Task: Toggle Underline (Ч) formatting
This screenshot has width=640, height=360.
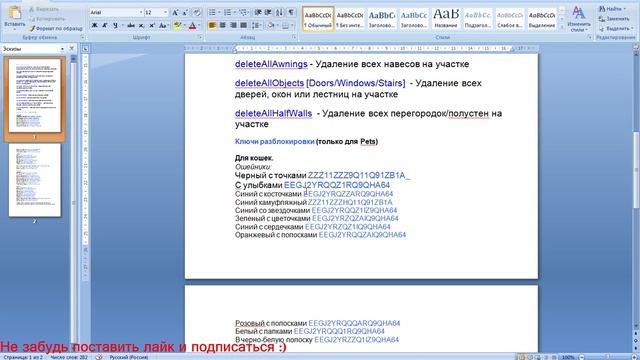Action: (x=115, y=25)
